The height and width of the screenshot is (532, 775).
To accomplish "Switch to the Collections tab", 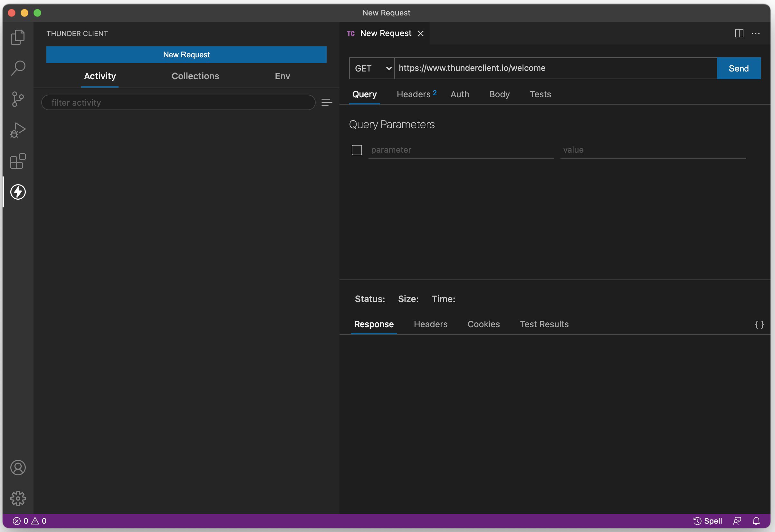I will 195,76.
